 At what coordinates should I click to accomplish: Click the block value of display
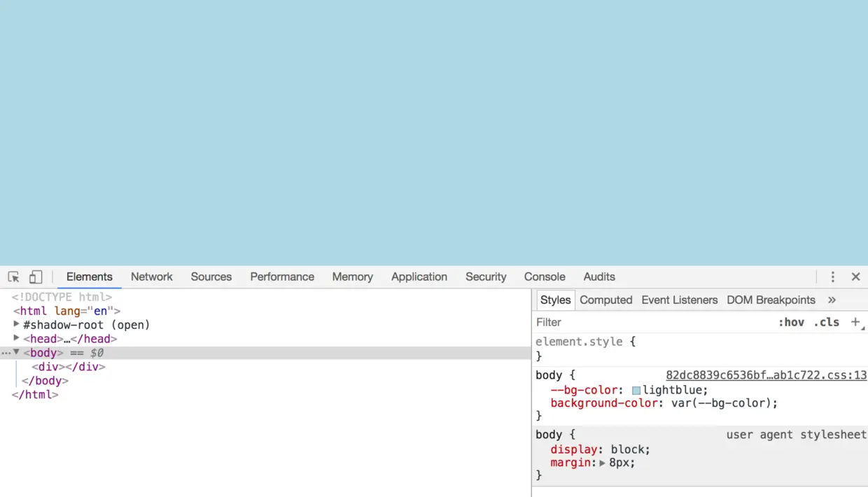(x=627, y=449)
